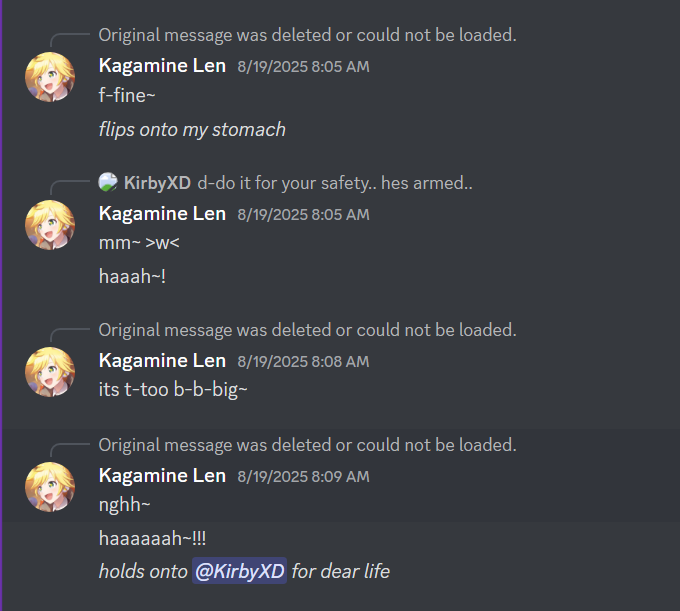Viewport: 680px width, 611px height.
Task: Select the message 'flips onto my stomach'
Action: [x=192, y=130]
